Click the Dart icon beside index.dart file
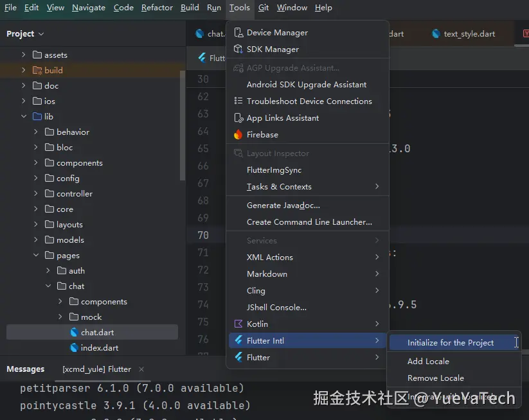 (74, 347)
